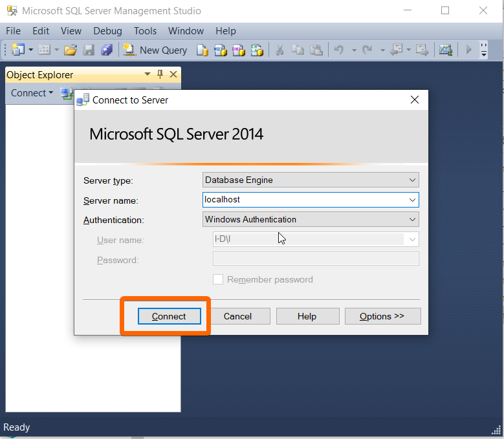Close the Connect to Server dialog
504x439 pixels.
[x=415, y=100]
